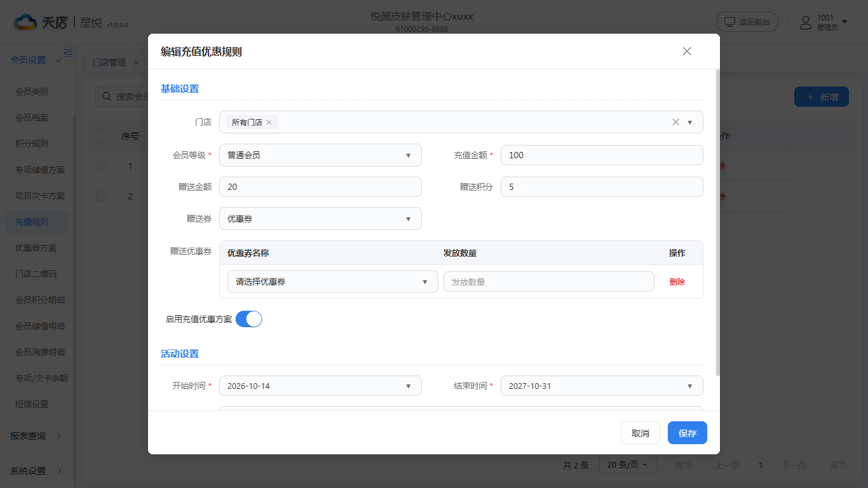868x488 pixels.
Task: Expand the 报表查询 menu
Action: click(x=36, y=436)
